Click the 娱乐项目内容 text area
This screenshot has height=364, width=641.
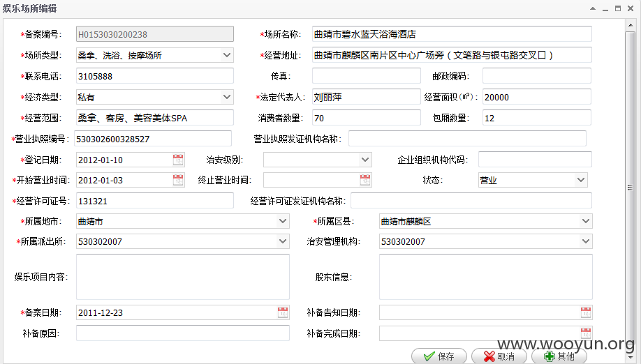click(x=183, y=277)
